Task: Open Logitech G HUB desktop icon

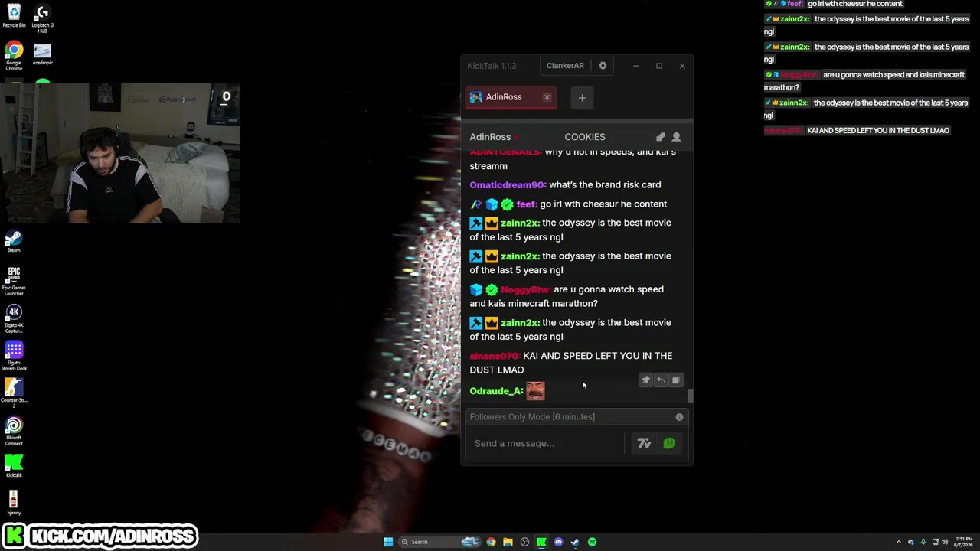Action: [42, 18]
